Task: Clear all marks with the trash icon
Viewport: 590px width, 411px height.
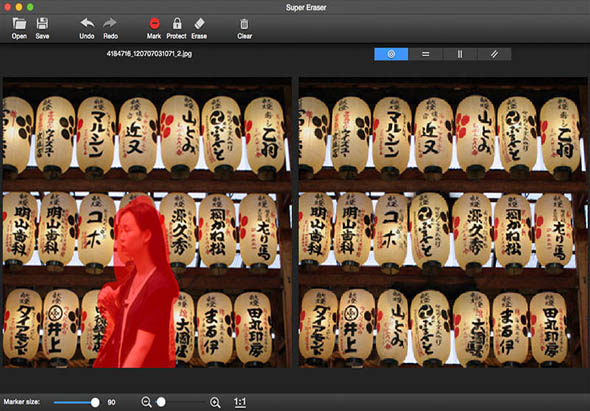Action: [x=244, y=28]
